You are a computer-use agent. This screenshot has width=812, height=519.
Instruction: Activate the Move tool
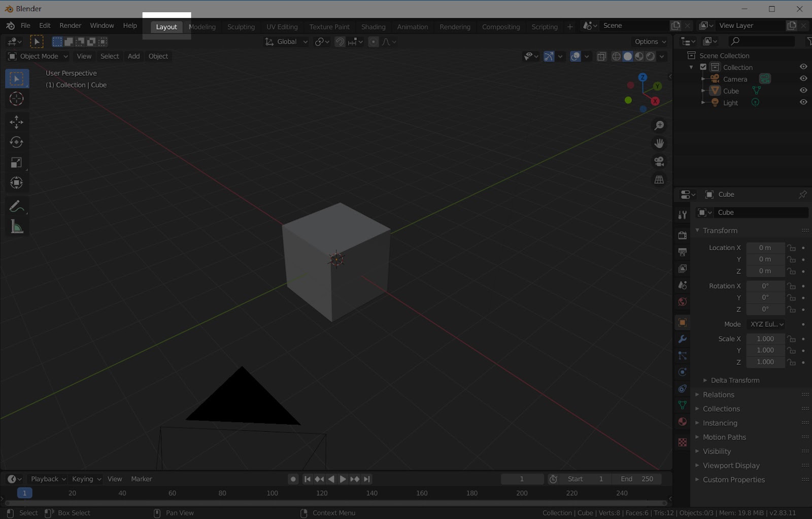click(16, 122)
